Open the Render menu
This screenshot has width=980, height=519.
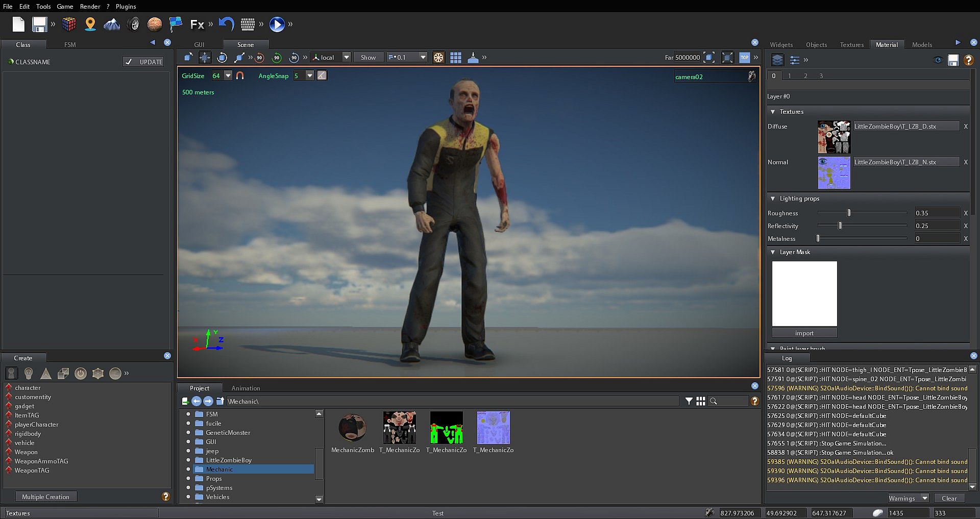(x=90, y=7)
